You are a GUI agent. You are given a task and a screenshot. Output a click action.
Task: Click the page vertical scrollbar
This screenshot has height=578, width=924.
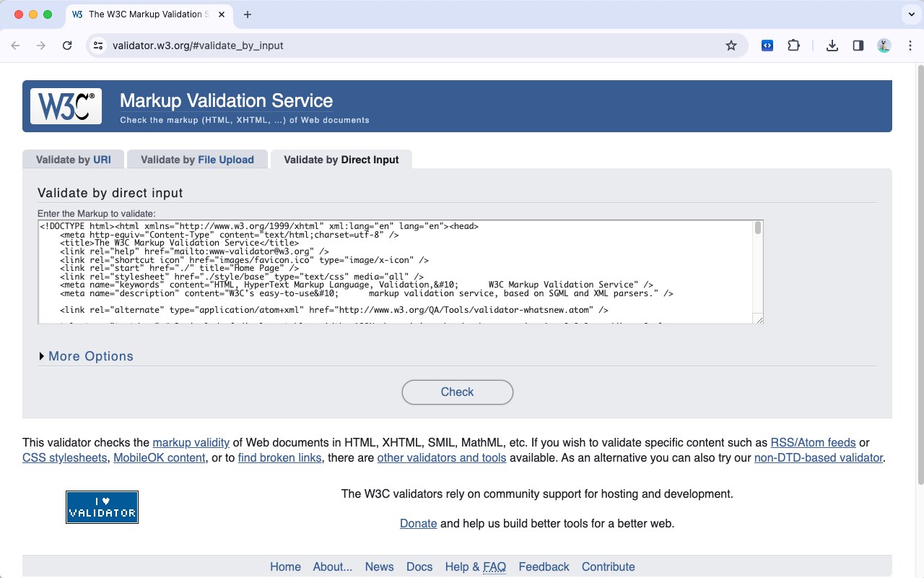[x=920, y=275]
